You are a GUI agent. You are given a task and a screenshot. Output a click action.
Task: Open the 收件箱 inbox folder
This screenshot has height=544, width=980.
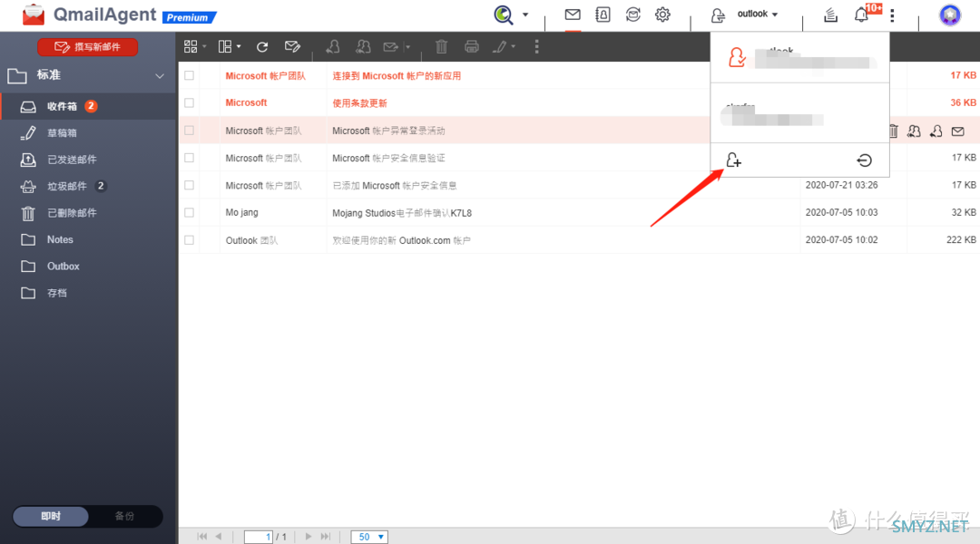click(x=88, y=106)
